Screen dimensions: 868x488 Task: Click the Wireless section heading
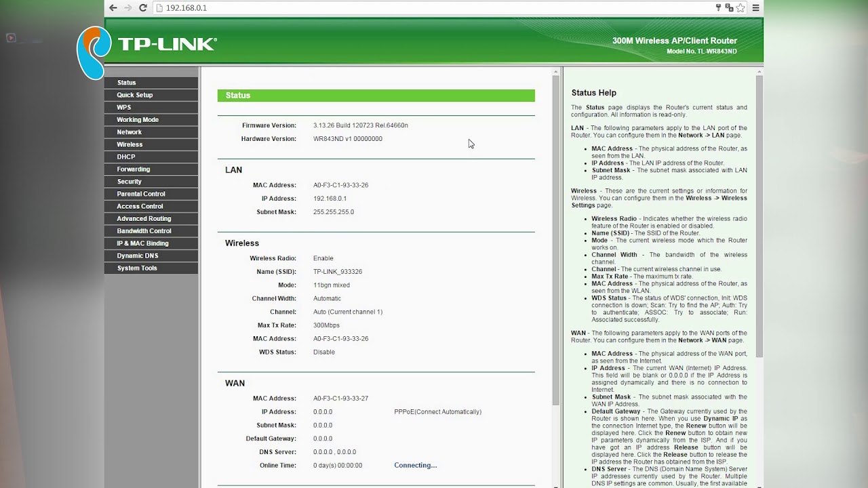point(242,243)
